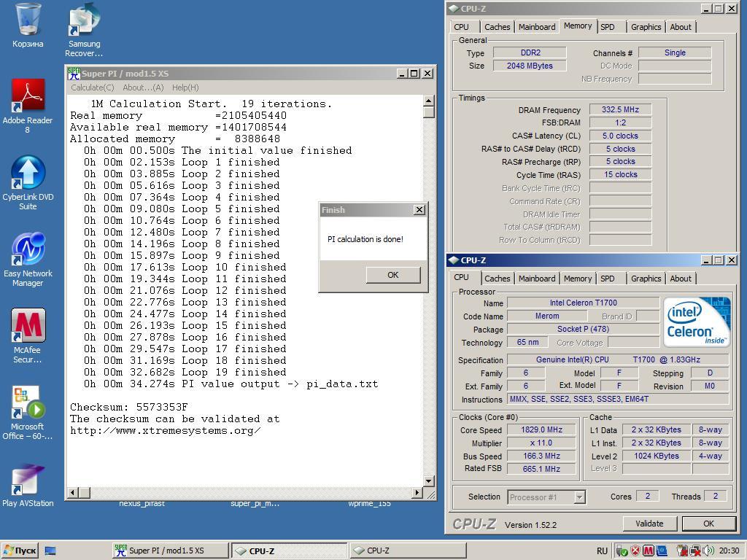Switch to Graphics tab in front CPU-Z window
The width and height of the screenshot is (747, 560).
[646, 279]
